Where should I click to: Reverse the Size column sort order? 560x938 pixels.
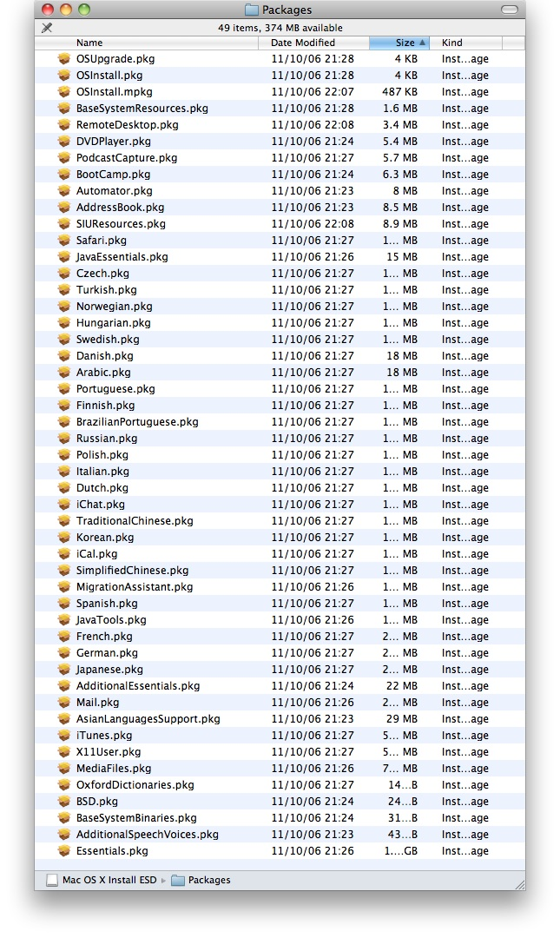[x=399, y=43]
